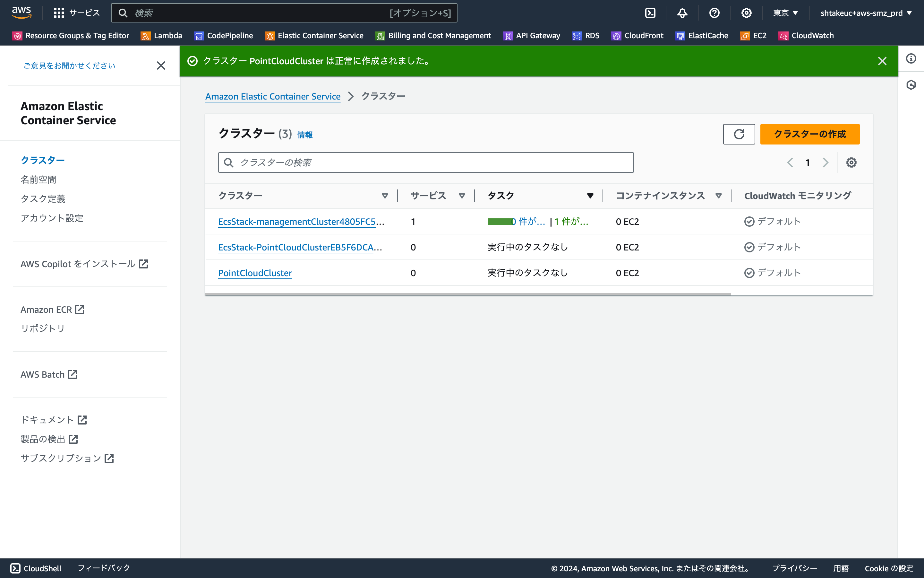
Task: Open Cookie の設定 in the footer
Action: [889, 568]
